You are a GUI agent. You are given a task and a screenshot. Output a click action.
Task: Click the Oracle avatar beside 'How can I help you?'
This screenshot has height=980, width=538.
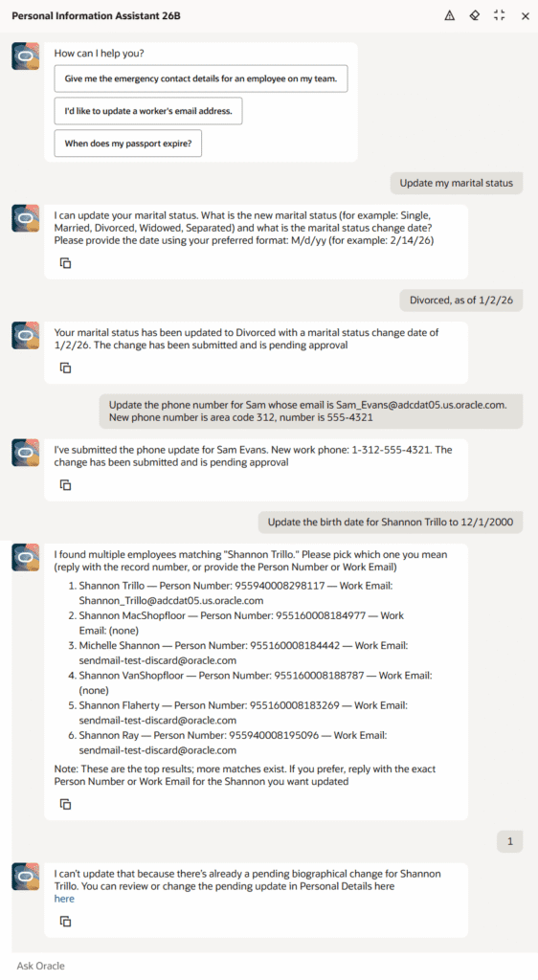point(26,56)
